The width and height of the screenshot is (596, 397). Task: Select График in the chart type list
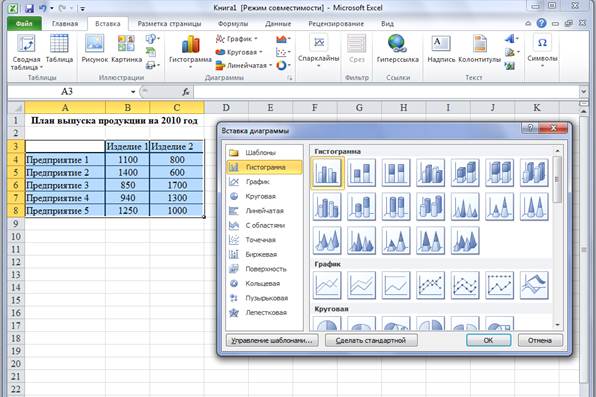[264, 182]
